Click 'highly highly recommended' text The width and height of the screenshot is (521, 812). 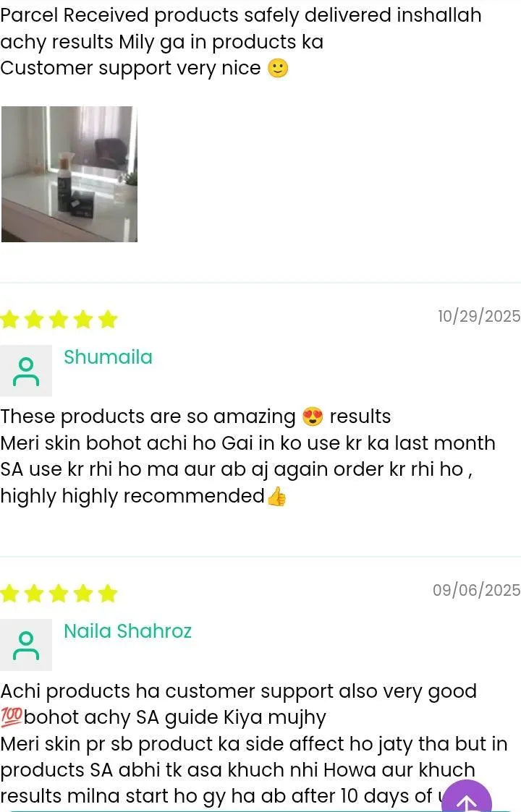[x=132, y=496]
